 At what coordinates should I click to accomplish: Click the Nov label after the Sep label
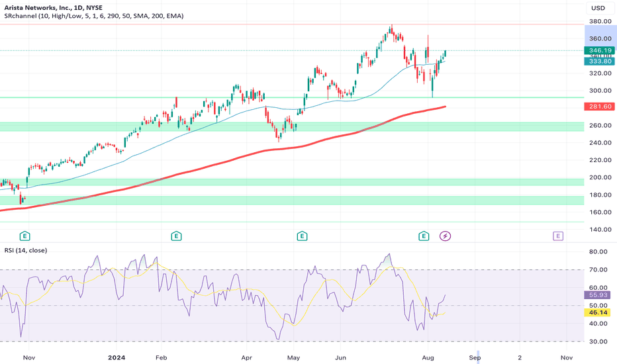[567, 357]
